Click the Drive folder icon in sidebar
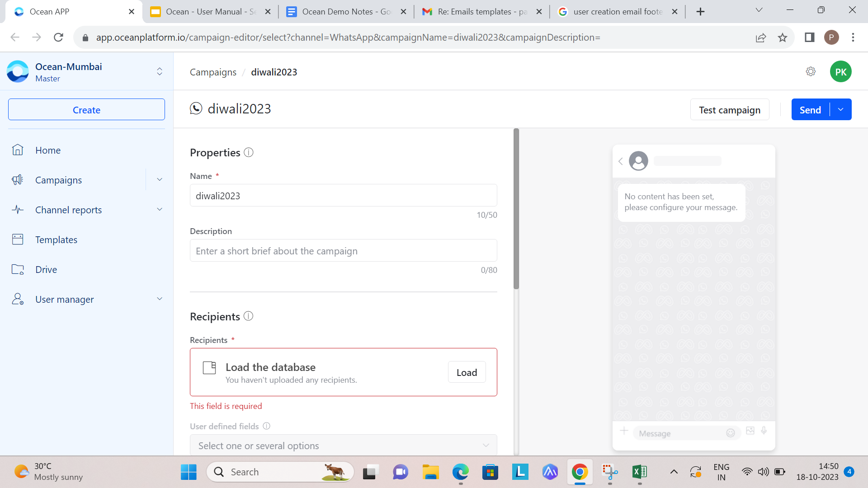The width and height of the screenshot is (868, 488). click(18, 269)
